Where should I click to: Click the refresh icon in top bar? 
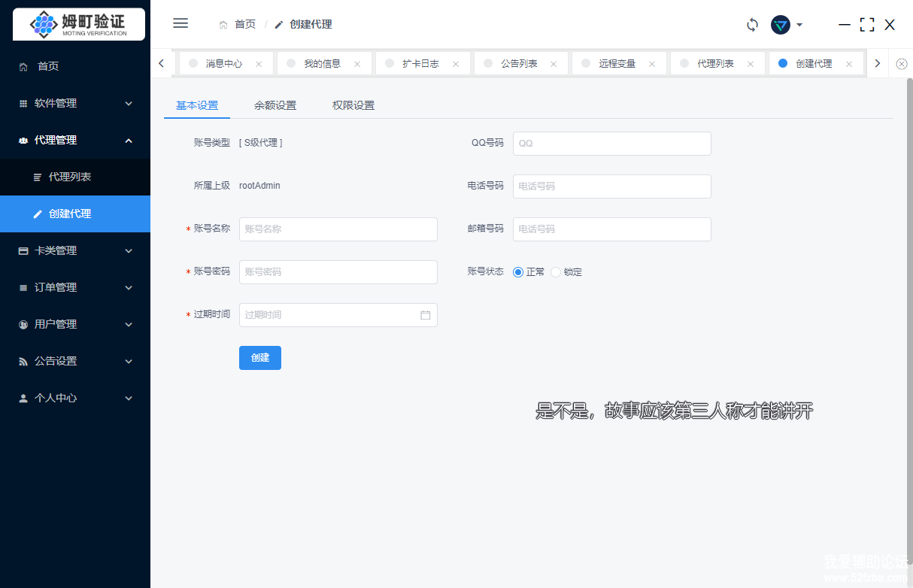point(752,25)
